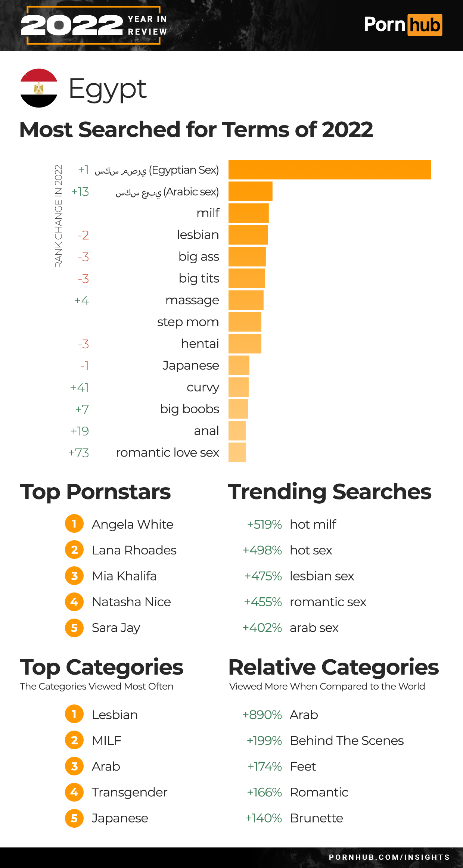Viewport: 463px width, 868px height.
Task: Click the longest orange bar at chart top
Action: pos(330,170)
